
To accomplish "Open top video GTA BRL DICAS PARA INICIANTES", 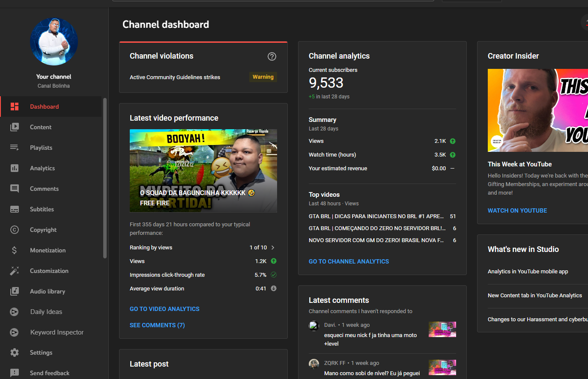I will [x=382, y=216].
